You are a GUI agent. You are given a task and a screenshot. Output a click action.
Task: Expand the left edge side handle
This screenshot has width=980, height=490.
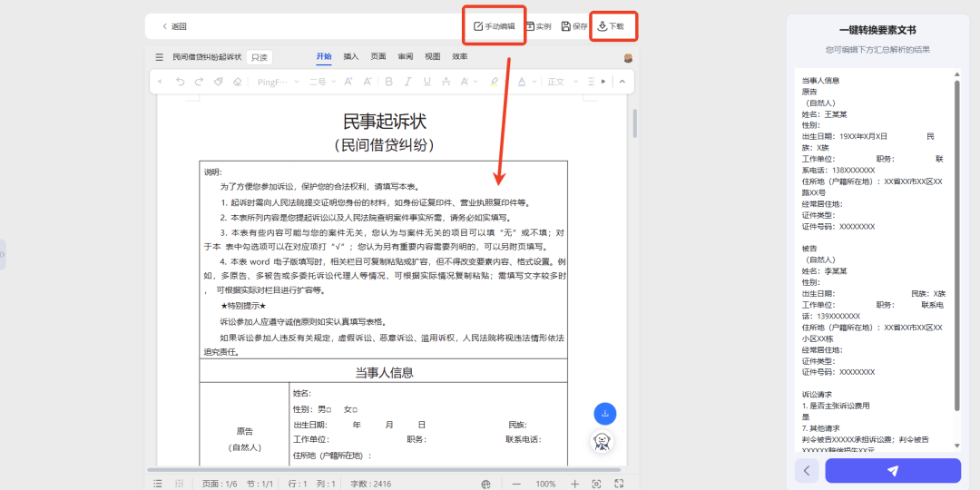(x=3, y=254)
